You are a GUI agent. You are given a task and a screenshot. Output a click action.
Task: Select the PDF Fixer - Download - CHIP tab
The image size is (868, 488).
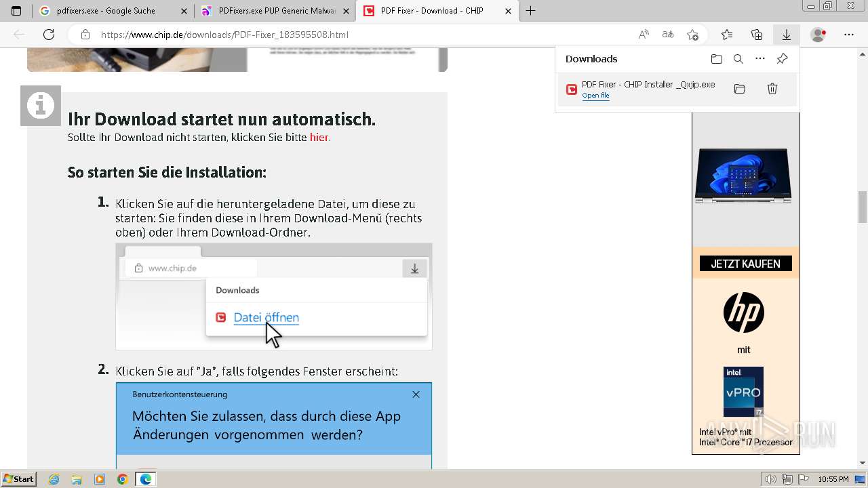click(x=438, y=11)
